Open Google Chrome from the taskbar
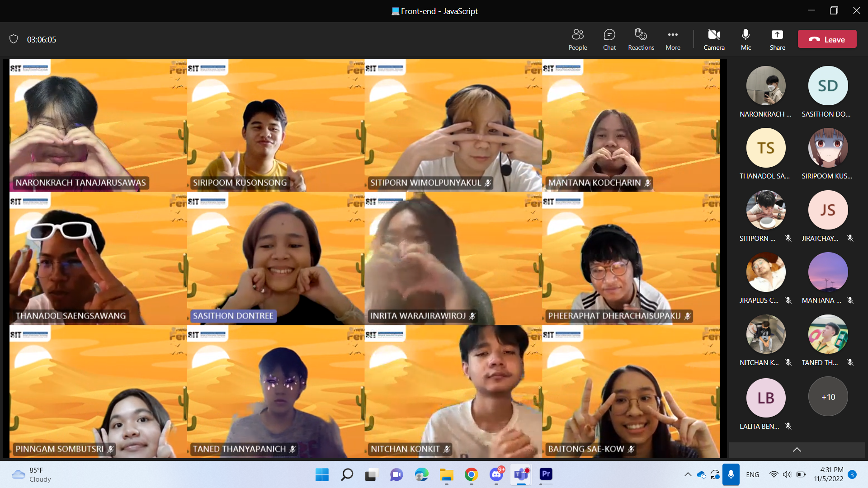This screenshot has width=868, height=488. point(471,475)
